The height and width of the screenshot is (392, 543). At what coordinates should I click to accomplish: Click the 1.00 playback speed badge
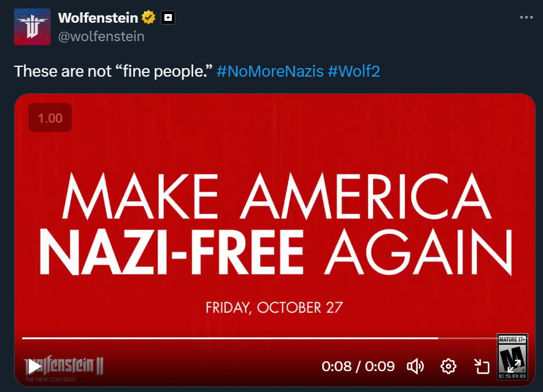[50, 118]
